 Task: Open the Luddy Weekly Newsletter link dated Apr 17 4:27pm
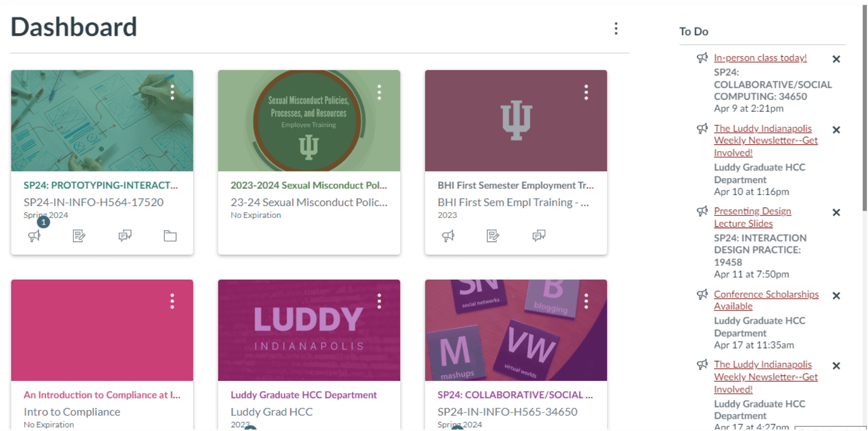coord(765,377)
